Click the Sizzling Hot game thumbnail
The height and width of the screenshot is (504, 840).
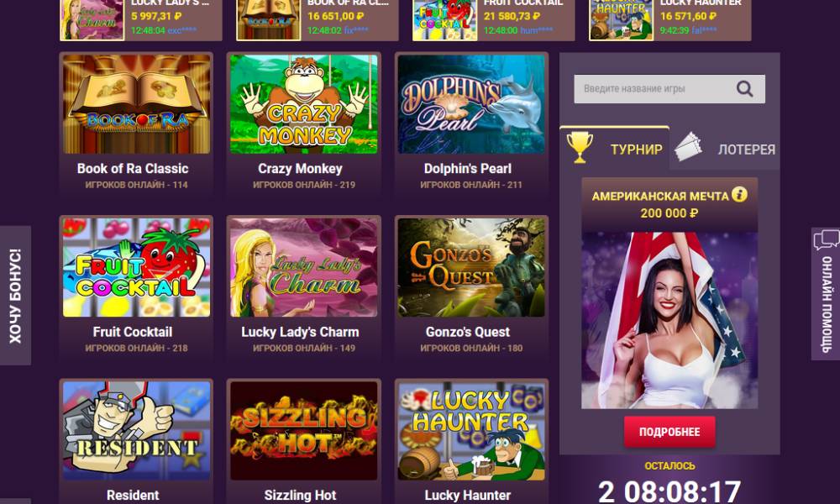click(x=304, y=431)
